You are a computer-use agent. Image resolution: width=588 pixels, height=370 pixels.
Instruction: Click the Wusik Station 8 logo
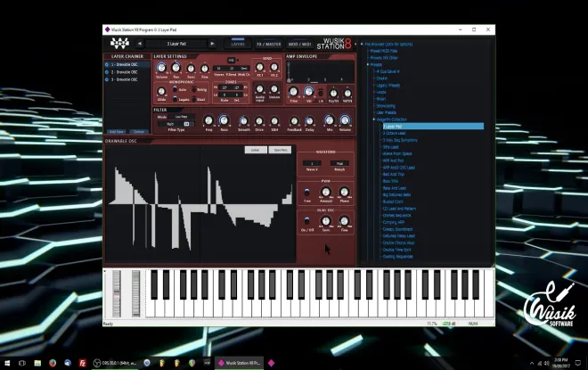coord(334,44)
